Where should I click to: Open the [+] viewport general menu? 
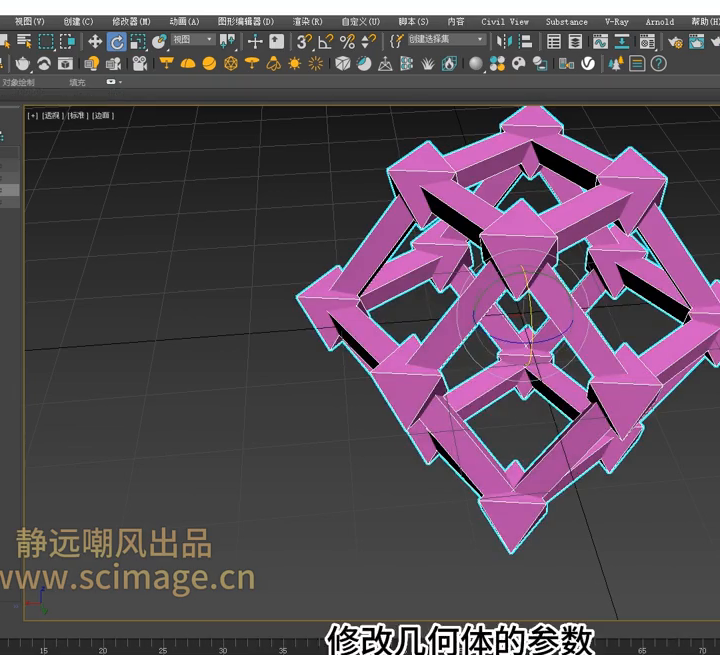click(x=32, y=116)
